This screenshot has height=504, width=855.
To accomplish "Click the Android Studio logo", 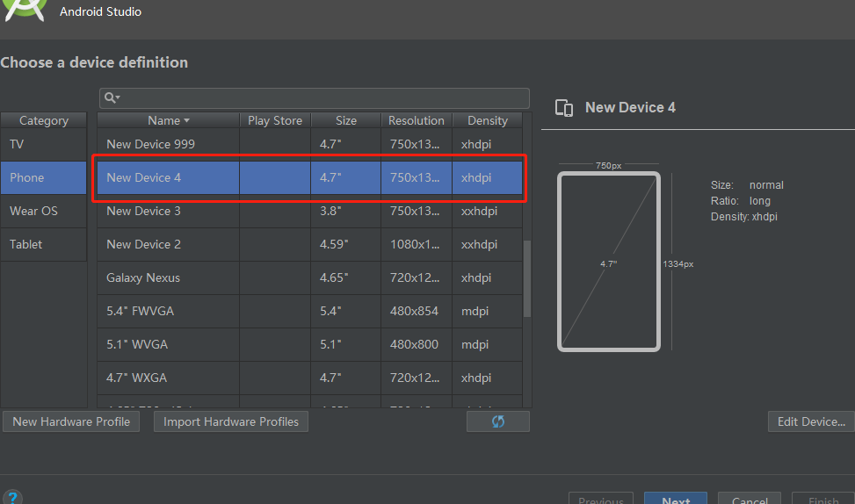I will tap(24, 10).
